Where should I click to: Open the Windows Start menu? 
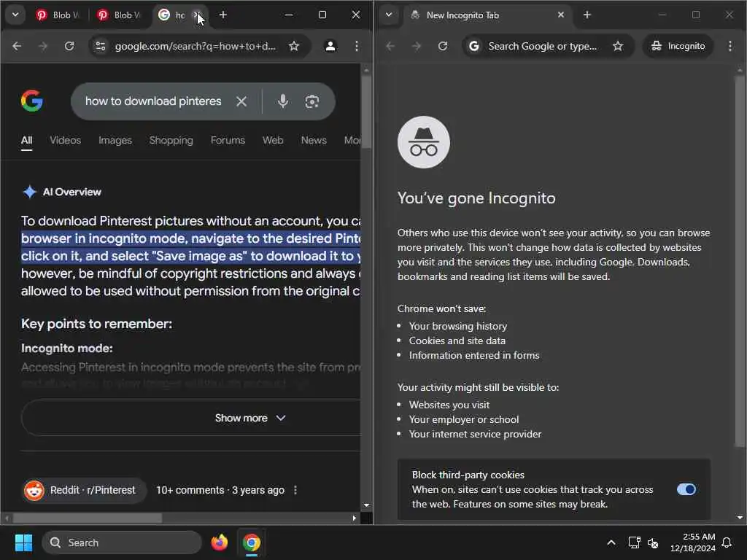click(x=24, y=542)
